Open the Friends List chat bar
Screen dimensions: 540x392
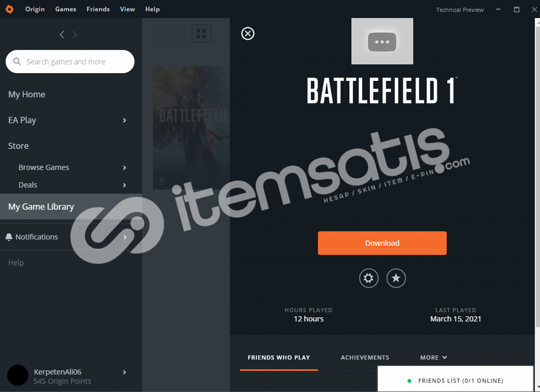tap(455, 379)
